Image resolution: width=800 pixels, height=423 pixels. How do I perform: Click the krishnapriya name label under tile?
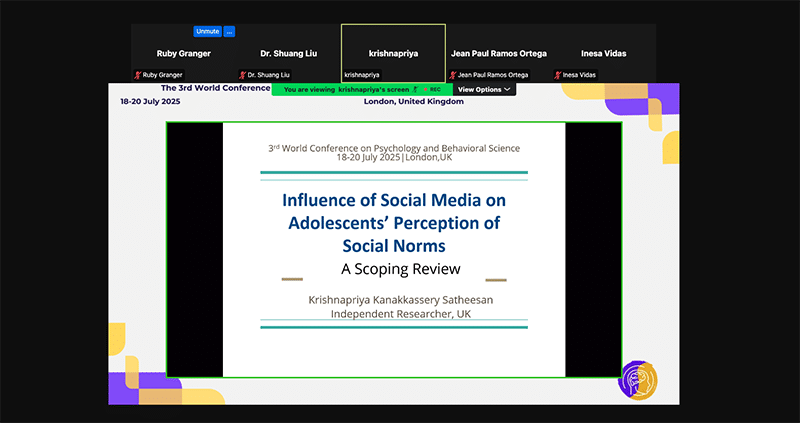click(362, 75)
